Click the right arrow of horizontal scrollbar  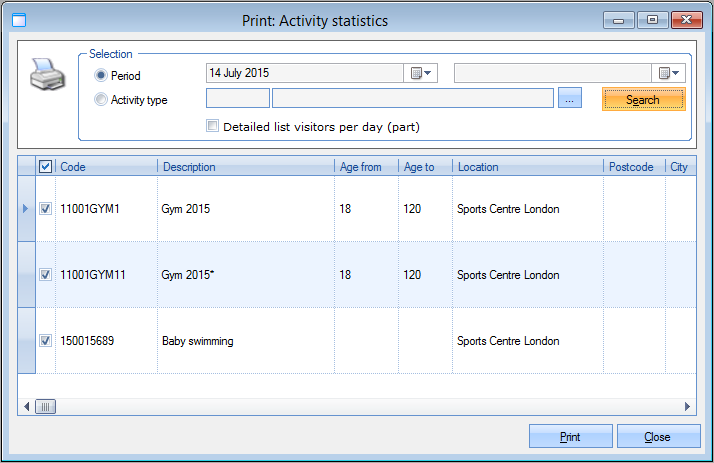click(x=687, y=406)
